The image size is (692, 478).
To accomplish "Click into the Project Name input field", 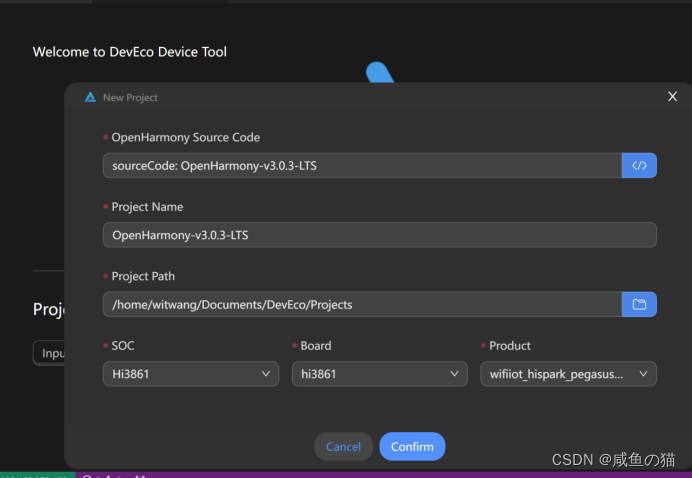I will (x=380, y=235).
